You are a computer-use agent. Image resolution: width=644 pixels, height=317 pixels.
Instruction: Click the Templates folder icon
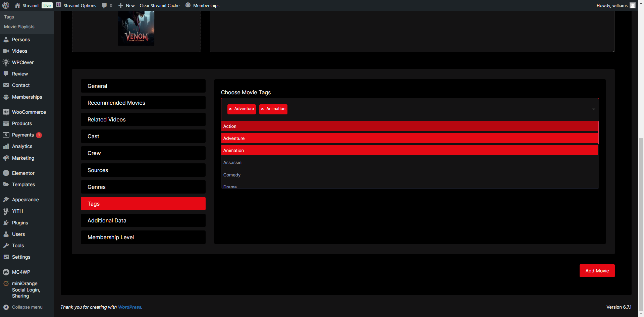pyautogui.click(x=6, y=184)
